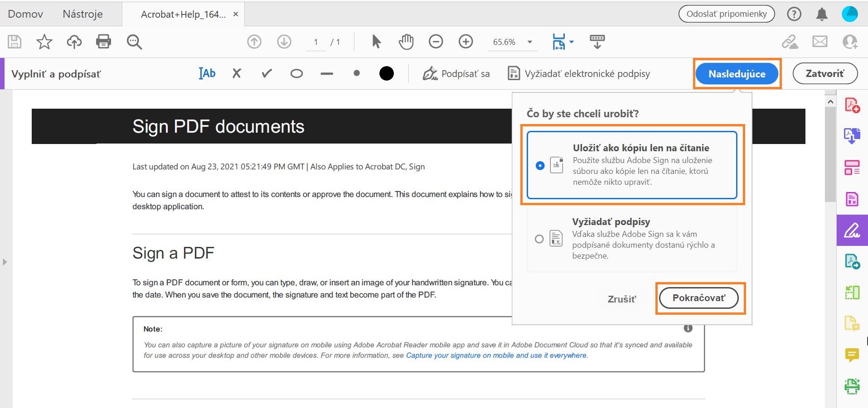Click the info icon in Note box
The height and width of the screenshot is (408, 868).
coord(688,328)
